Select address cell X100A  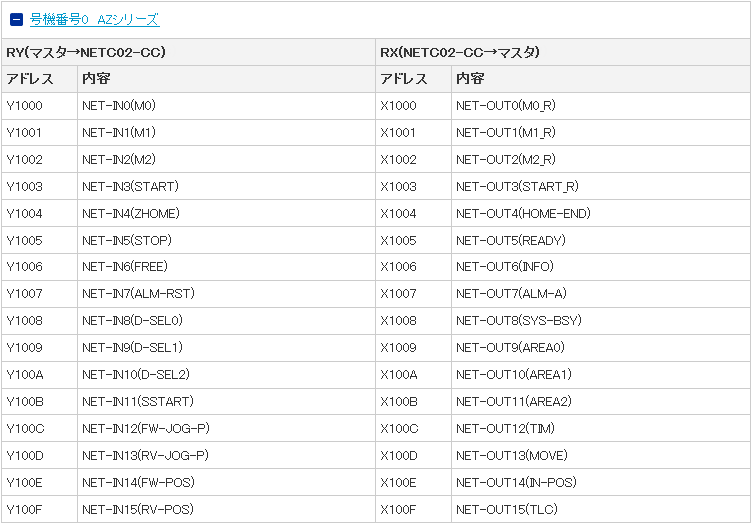[399, 375]
